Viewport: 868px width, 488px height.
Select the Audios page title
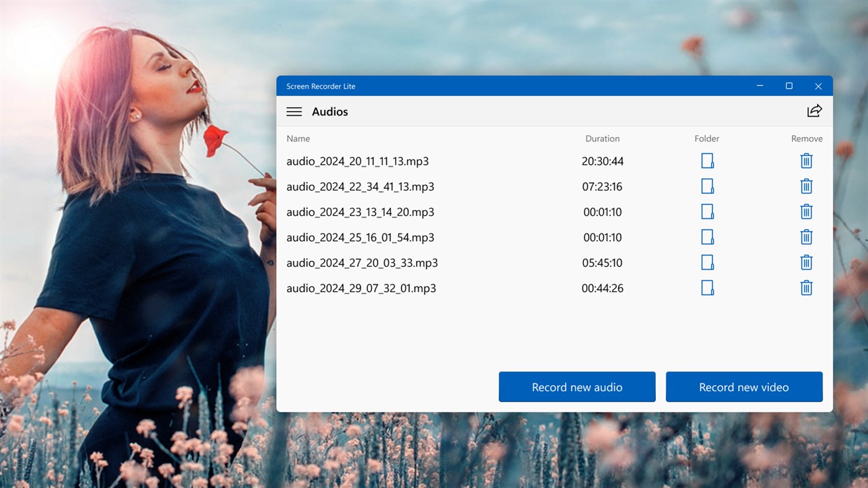point(329,112)
